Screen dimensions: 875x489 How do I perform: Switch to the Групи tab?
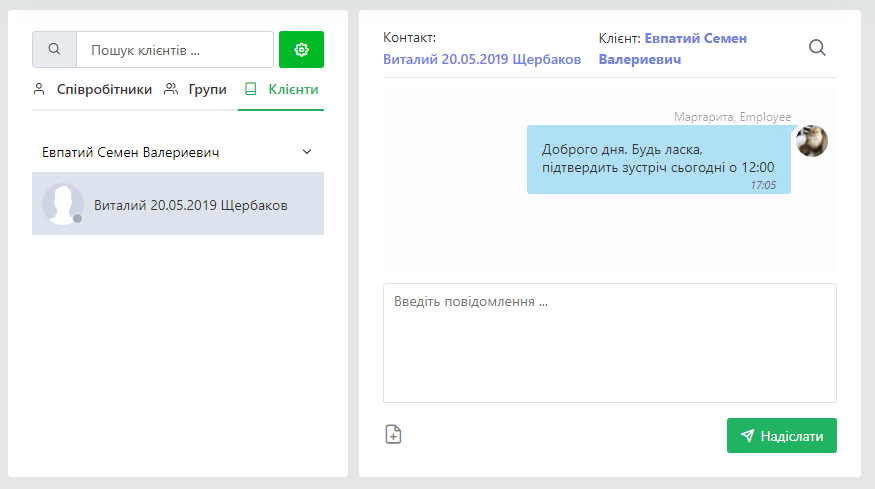[196, 90]
